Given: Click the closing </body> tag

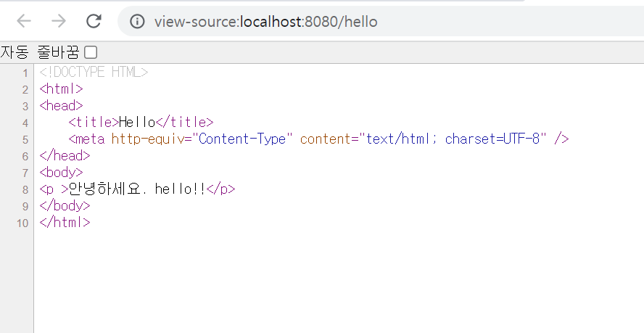Looking at the screenshot, I should coord(65,205).
